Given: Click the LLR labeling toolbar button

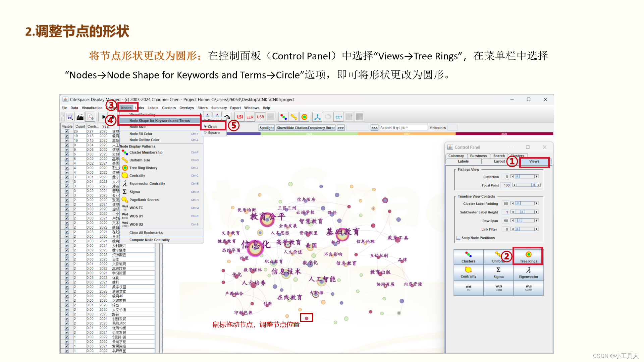Looking at the screenshot, I should 250,117.
